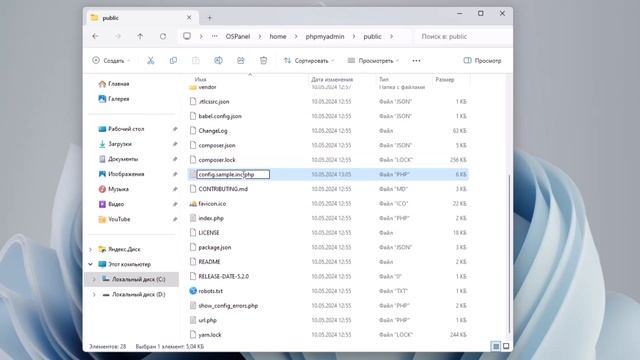Select CONTRIBUTING.md file
640x360 pixels.
(223, 189)
